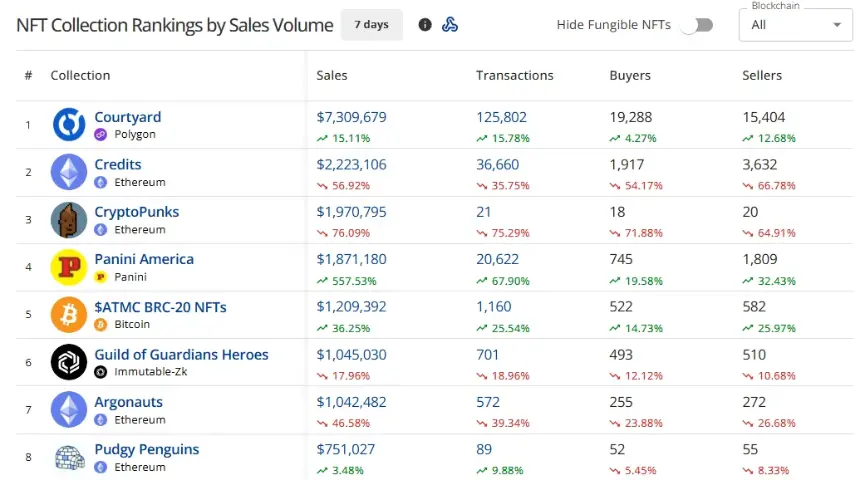Click the Panini America P logo
The height and width of the screenshot is (480, 860).
click(69, 268)
